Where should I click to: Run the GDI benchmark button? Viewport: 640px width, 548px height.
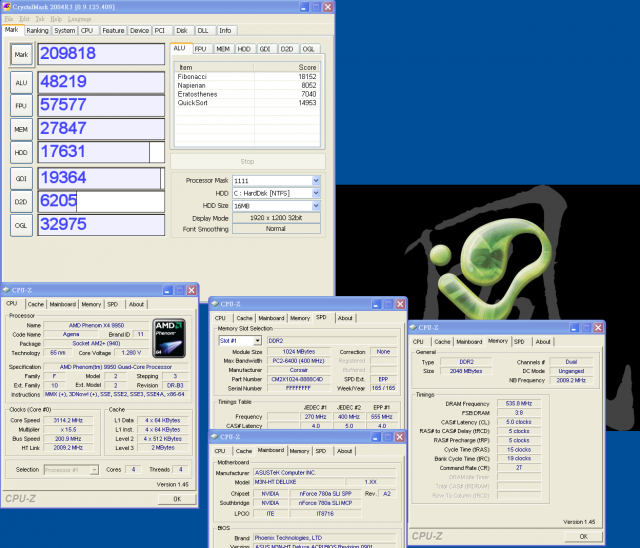tap(21, 178)
